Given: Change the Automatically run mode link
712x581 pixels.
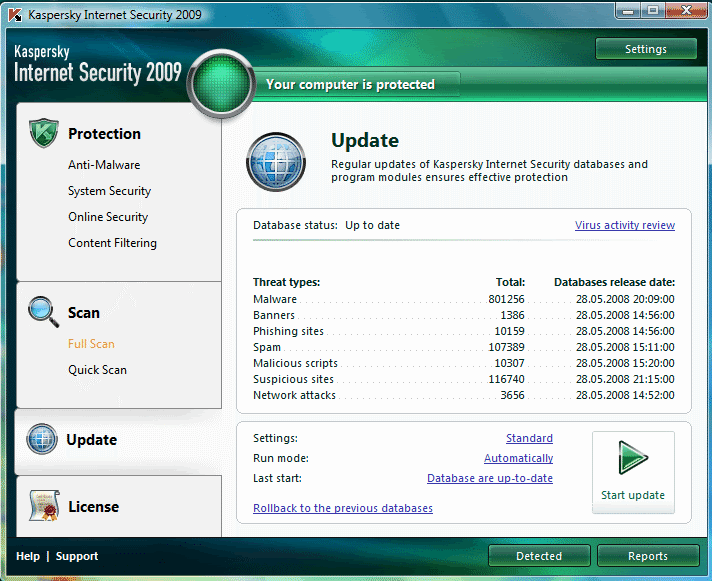Looking at the screenshot, I should pos(519,458).
